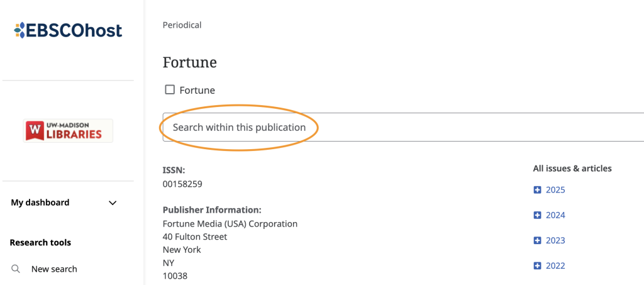
Task: Expand the 2022 issues plus icon
Action: pyautogui.click(x=537, y=265)
